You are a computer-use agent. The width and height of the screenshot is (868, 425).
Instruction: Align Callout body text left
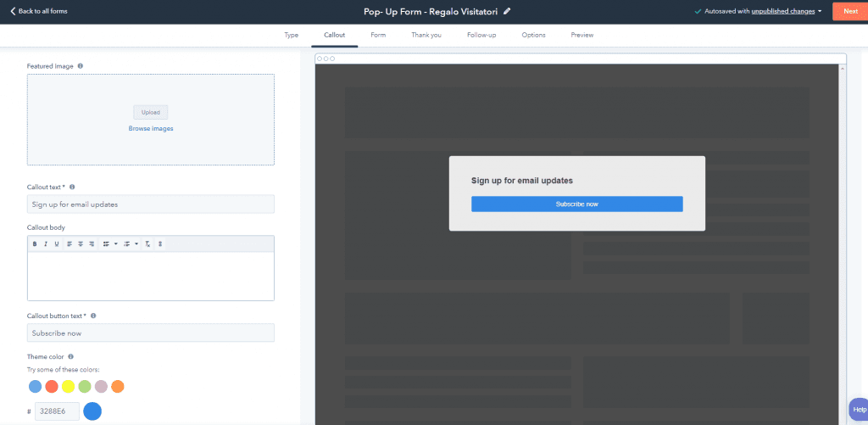pos(70,244)
